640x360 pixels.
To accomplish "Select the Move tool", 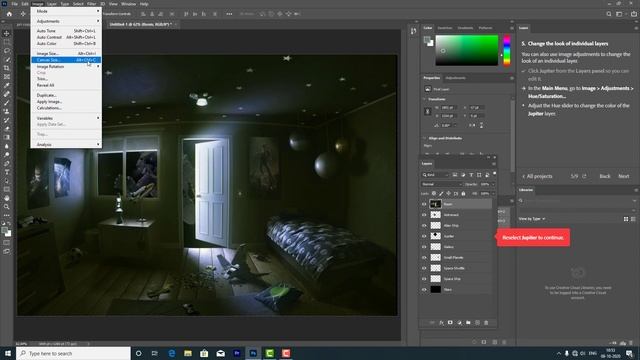I will pyautogui.click(x=7, y=33).
